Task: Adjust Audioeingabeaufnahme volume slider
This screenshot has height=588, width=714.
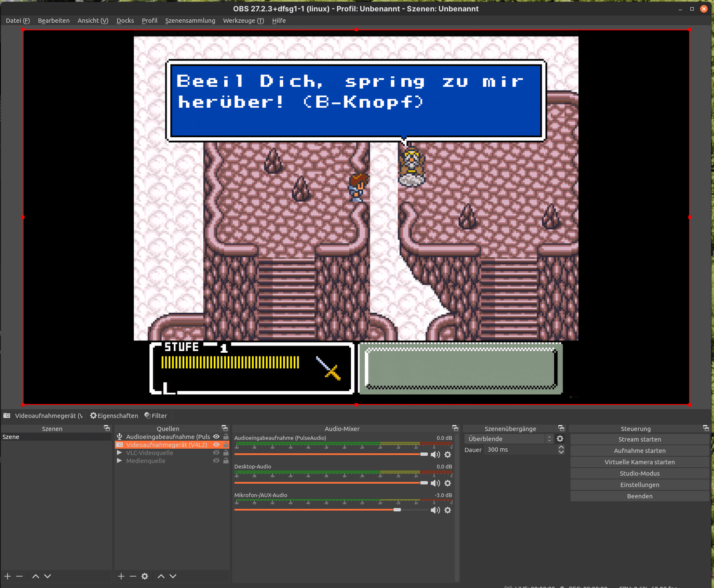Action: pyautogui.click(x=331, y=454)
